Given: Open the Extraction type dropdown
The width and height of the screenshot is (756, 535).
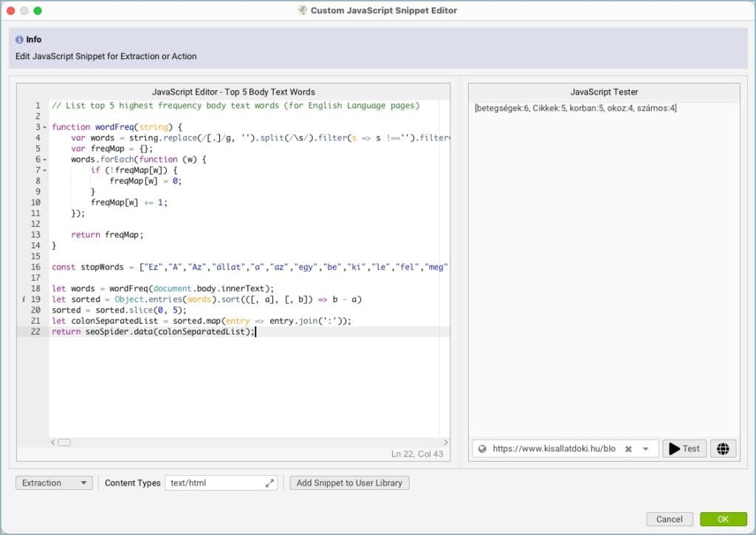Looking at the screenshot, I should point(53,483).
